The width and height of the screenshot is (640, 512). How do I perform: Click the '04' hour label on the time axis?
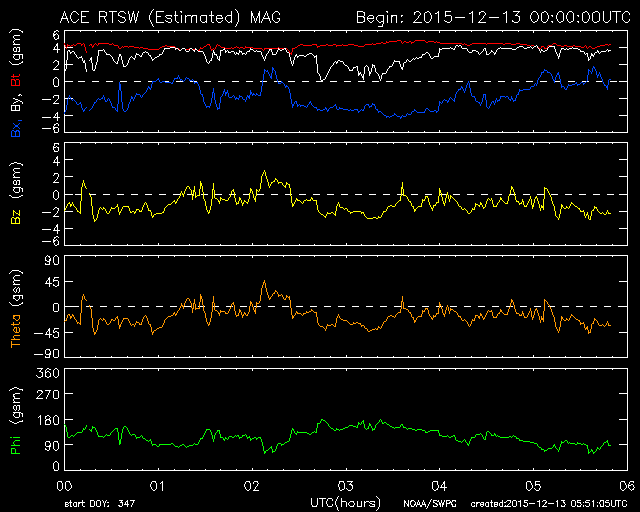[440, 486]
